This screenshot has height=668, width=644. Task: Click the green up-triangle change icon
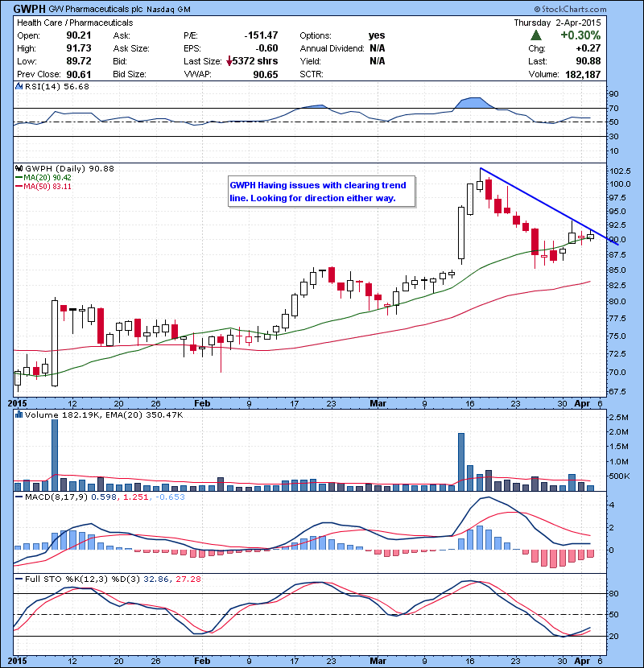(536, 35)
